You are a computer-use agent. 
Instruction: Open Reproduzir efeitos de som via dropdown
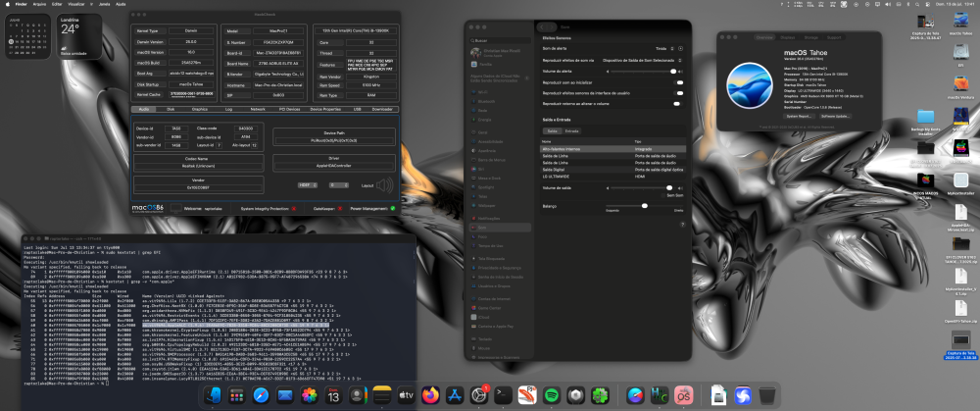[x=642, y=60]
